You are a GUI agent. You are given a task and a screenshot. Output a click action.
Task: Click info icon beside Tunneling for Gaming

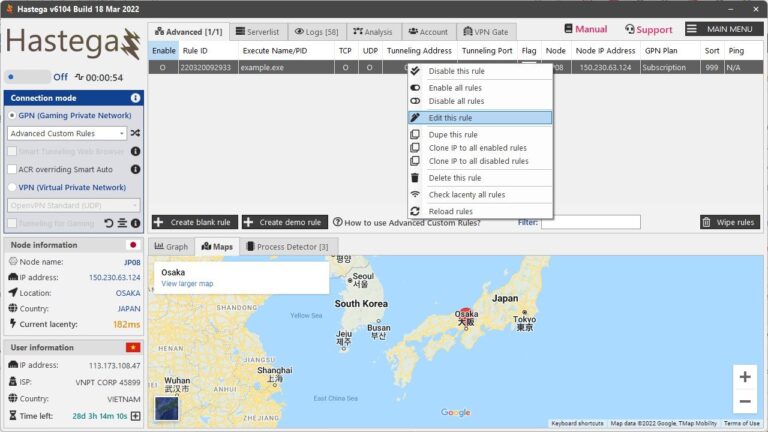(x=136, y=223)
